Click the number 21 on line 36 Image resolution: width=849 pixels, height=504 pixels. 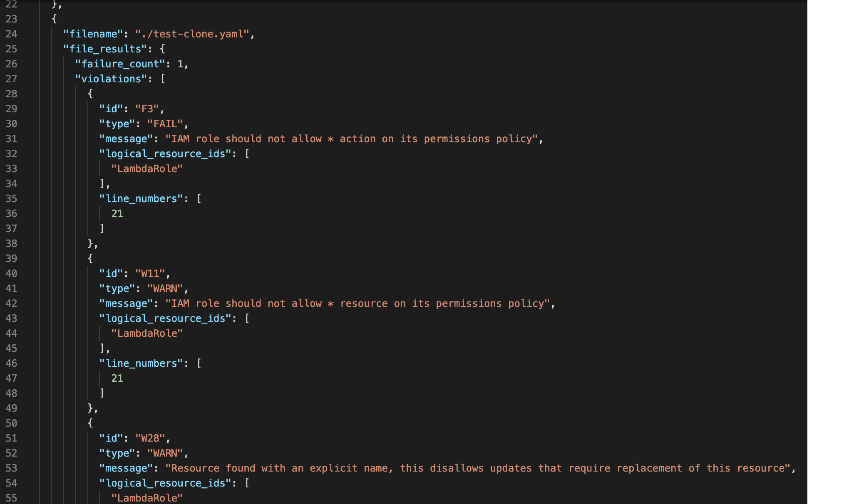pyautogui.click(x=117, y=214)
